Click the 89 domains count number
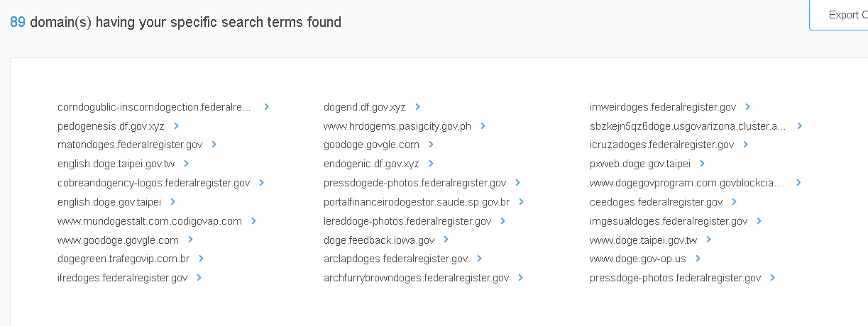This screenshot has width=868, height=326. coord(18,22)
